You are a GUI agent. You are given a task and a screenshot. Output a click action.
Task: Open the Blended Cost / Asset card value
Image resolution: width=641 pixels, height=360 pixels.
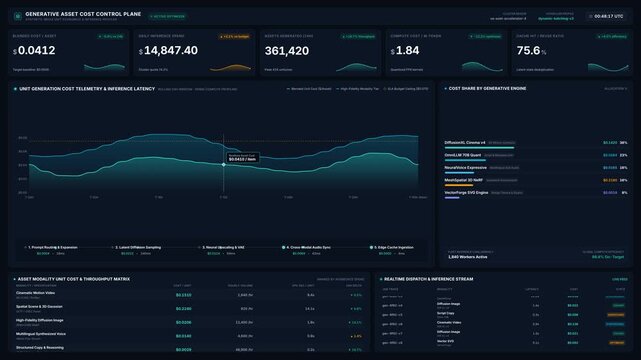pos(34,51)
